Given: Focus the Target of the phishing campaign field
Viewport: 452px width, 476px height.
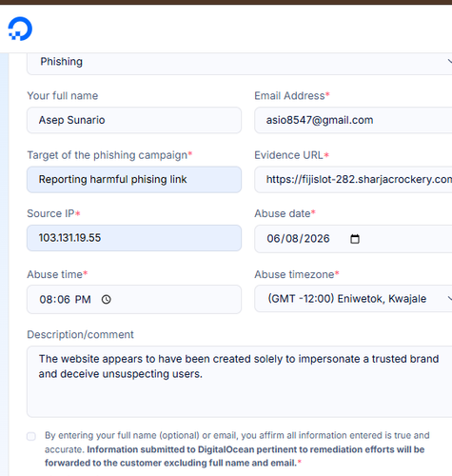Looking at the screenshot, I should (134, 180).
